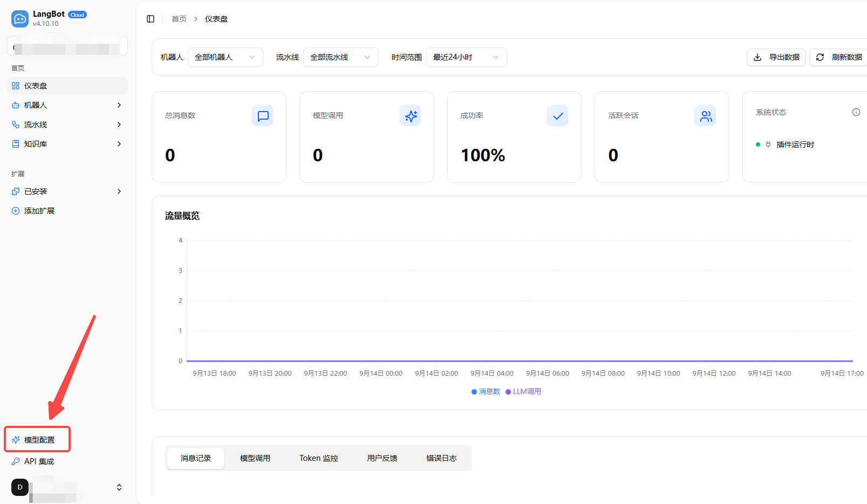Image resolution: width=867 pixels, height=504 pixels.
Task: Click the workspace selector box under the logo
Action: pos(67,46)
